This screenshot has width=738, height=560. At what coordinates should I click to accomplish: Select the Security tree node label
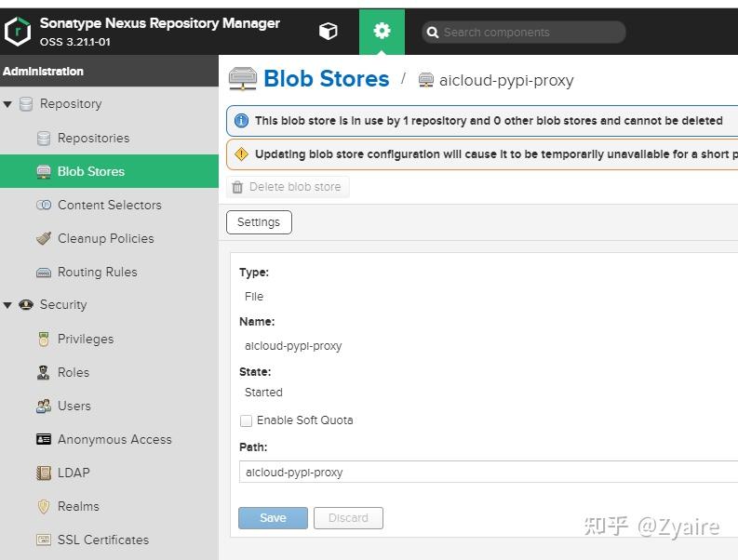(x=63, y=304)
